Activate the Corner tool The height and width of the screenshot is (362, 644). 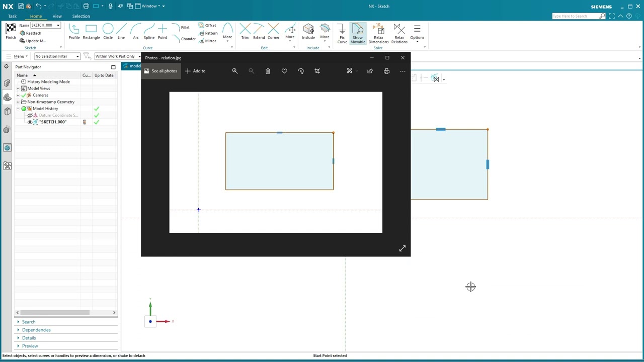tap(273, 32)
